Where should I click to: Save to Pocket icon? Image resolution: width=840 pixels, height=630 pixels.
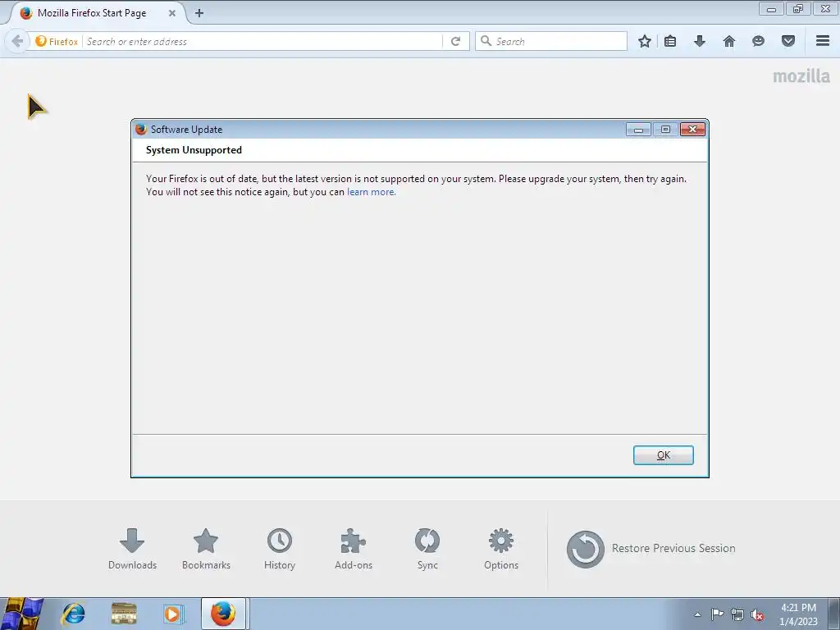(788, 41)
